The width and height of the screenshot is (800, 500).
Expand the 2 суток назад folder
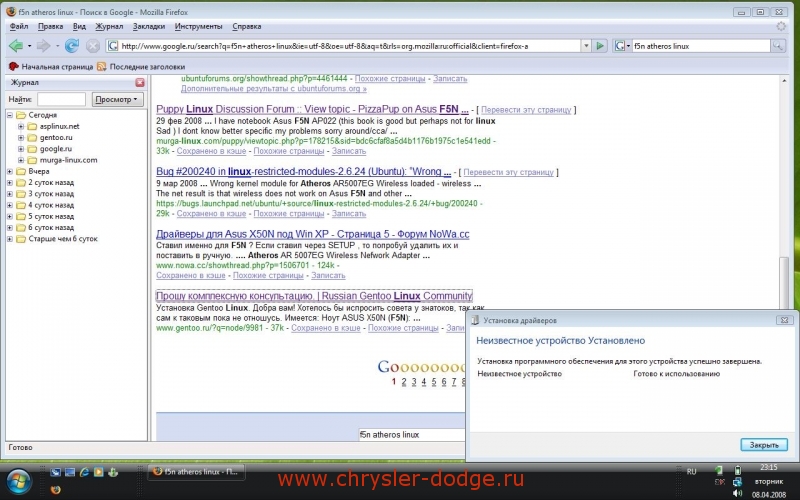[x=10, y=183]
